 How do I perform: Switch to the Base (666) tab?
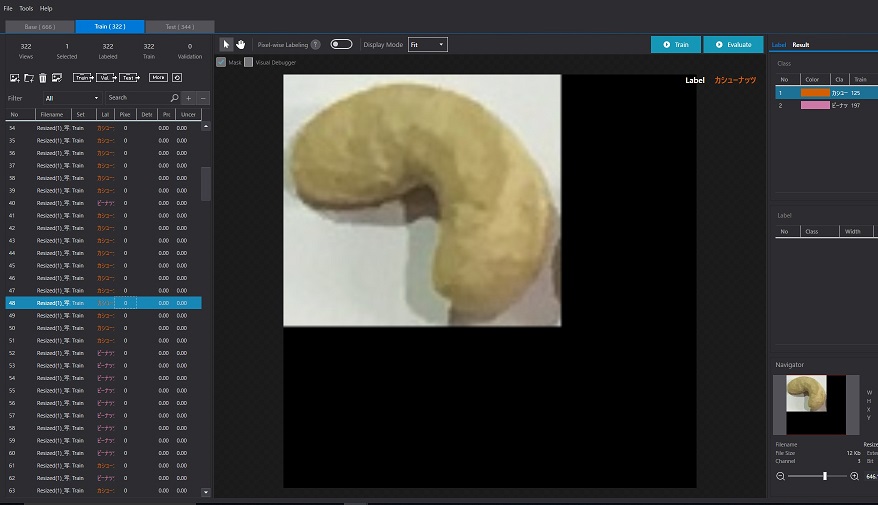[x=40, y=26]
